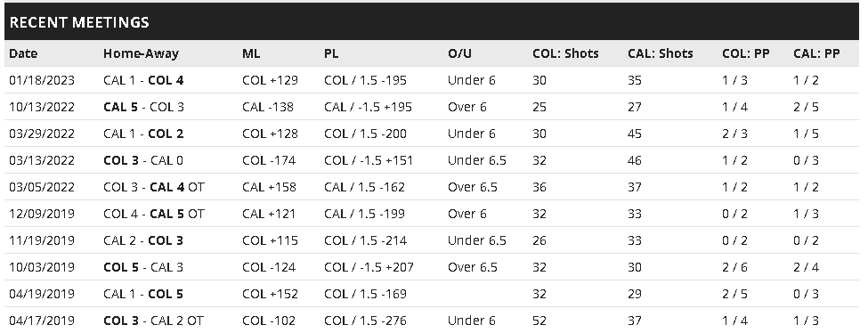
Task: Click the Home-Away column header
Action: click(x=141, y=53)
